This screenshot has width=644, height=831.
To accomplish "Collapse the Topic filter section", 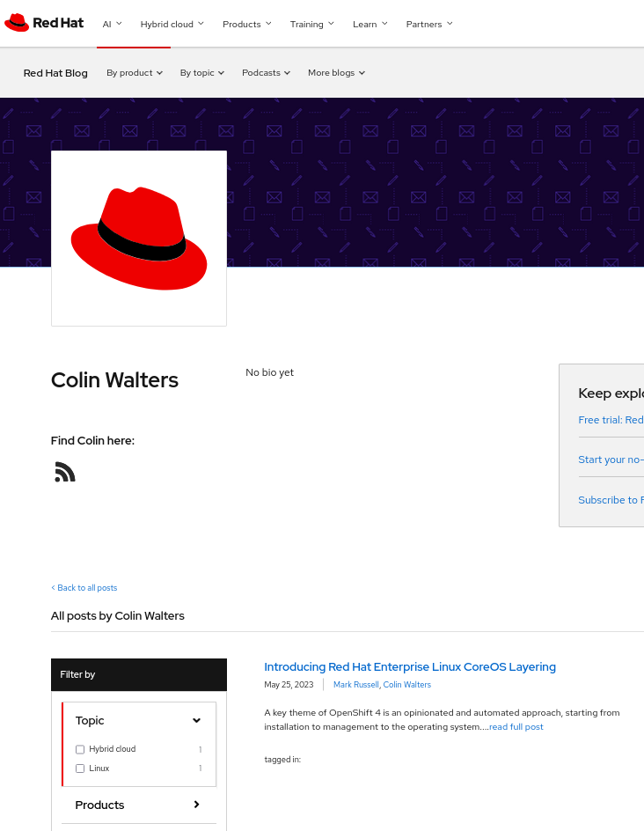I will [x=139, y=720].
